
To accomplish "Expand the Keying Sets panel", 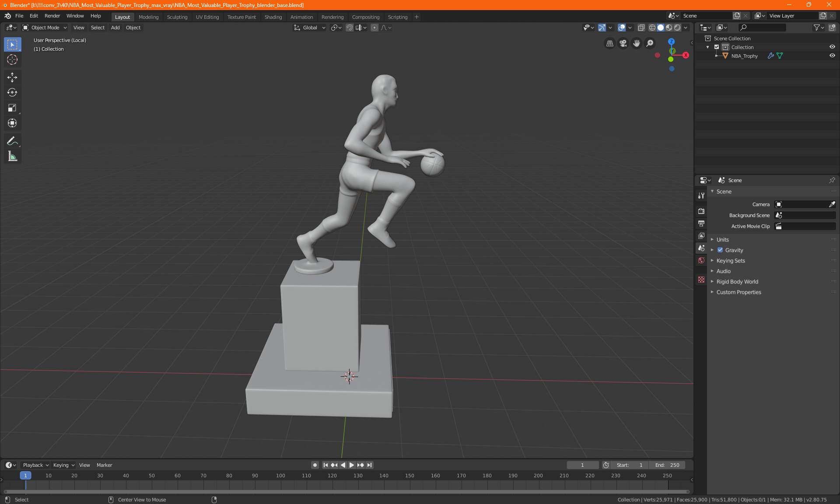I will tap(731, 260).
